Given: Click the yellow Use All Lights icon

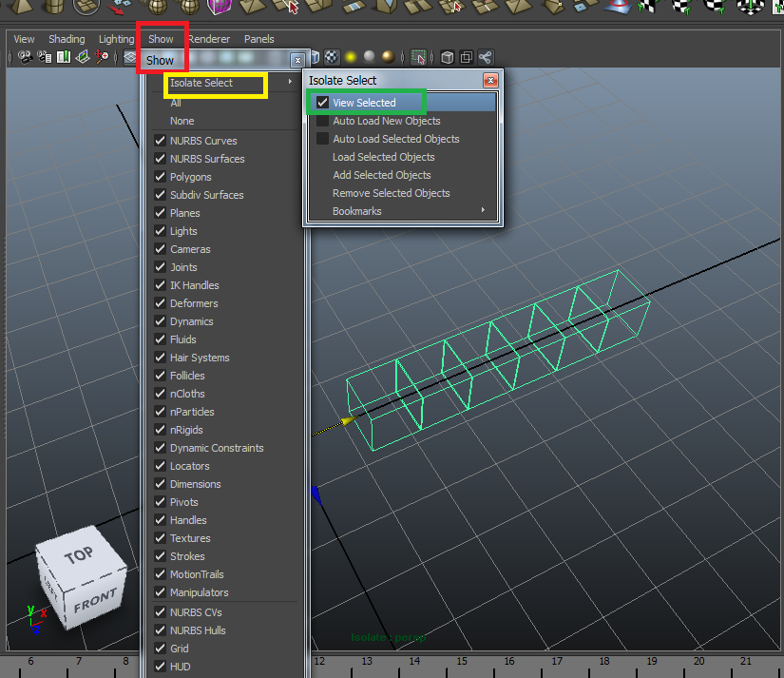Looking at the screenshot, I should tap(351, 57).
